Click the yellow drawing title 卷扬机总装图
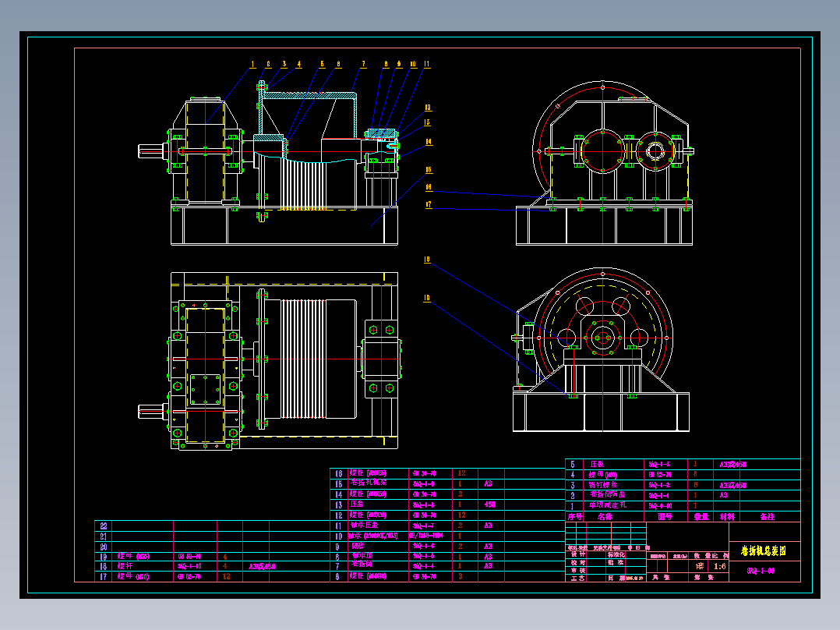 pyautogui.click(x=764, y=550)
